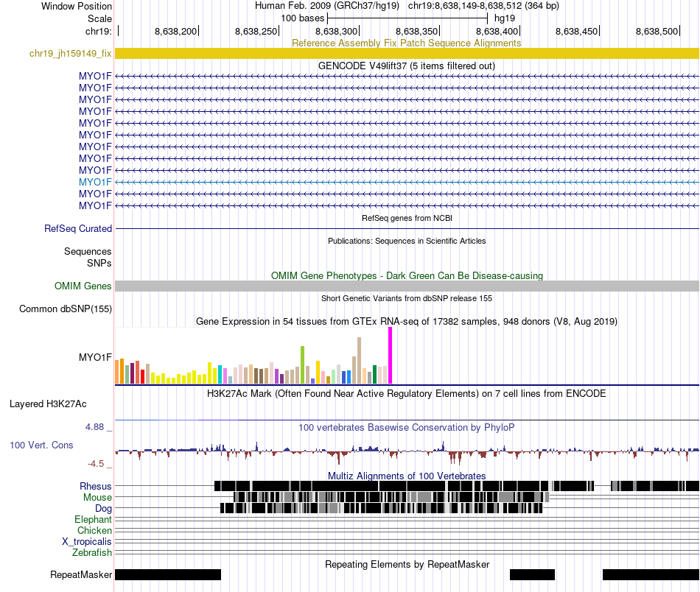Open 'Publications: Sequences in Scientific Articles' title
Screen dimensions: 700x592
click(407, 241)
